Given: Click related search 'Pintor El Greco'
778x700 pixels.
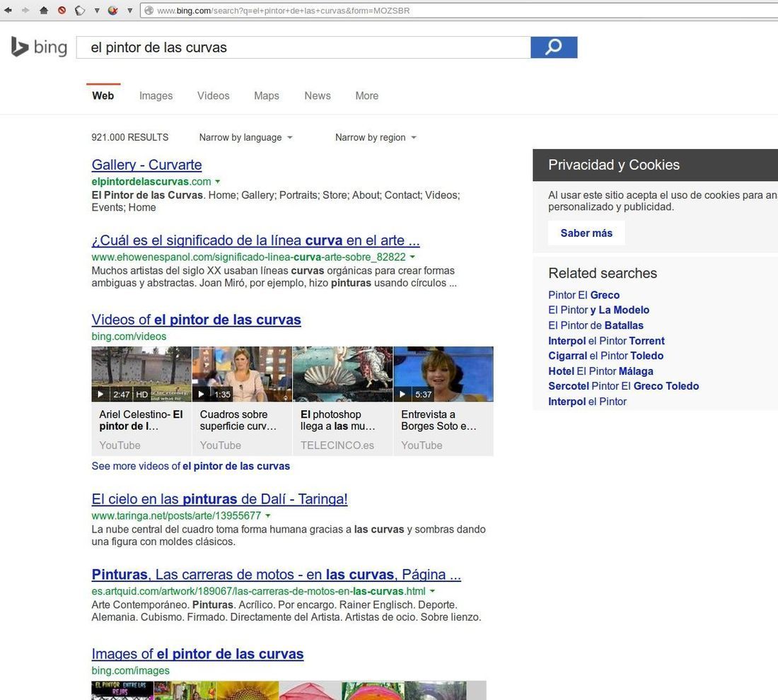Looking at the screenshot, I should pyautogui.click(x=583, y=295).
